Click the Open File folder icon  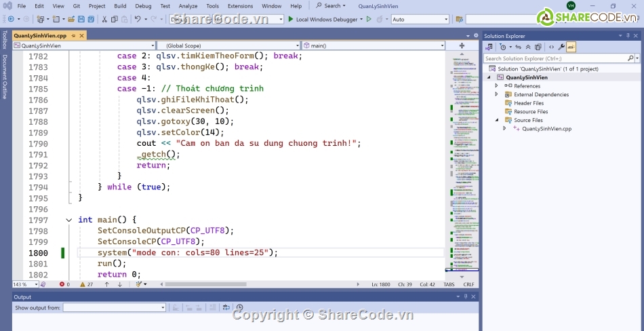71,19
